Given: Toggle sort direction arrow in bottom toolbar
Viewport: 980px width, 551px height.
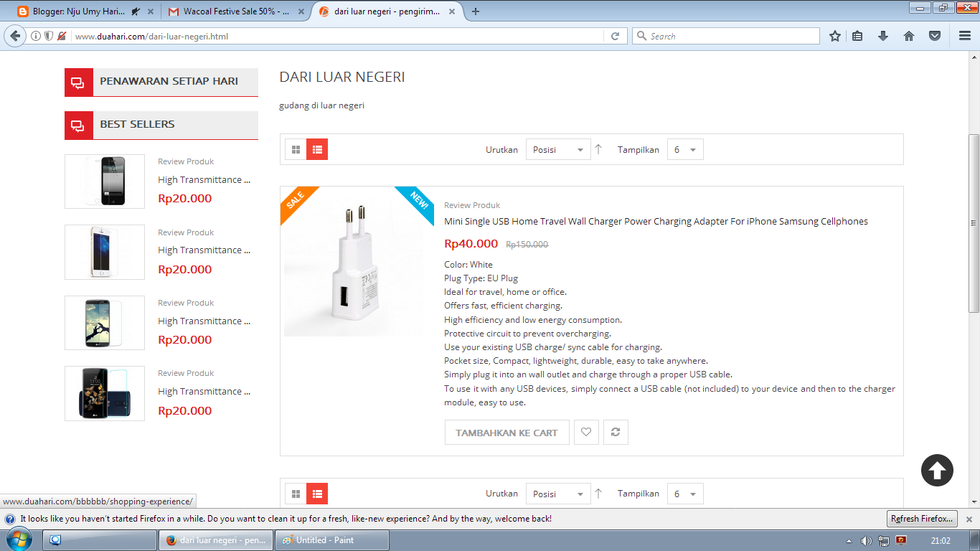Looking at the screenshot, I should [598, 494].
